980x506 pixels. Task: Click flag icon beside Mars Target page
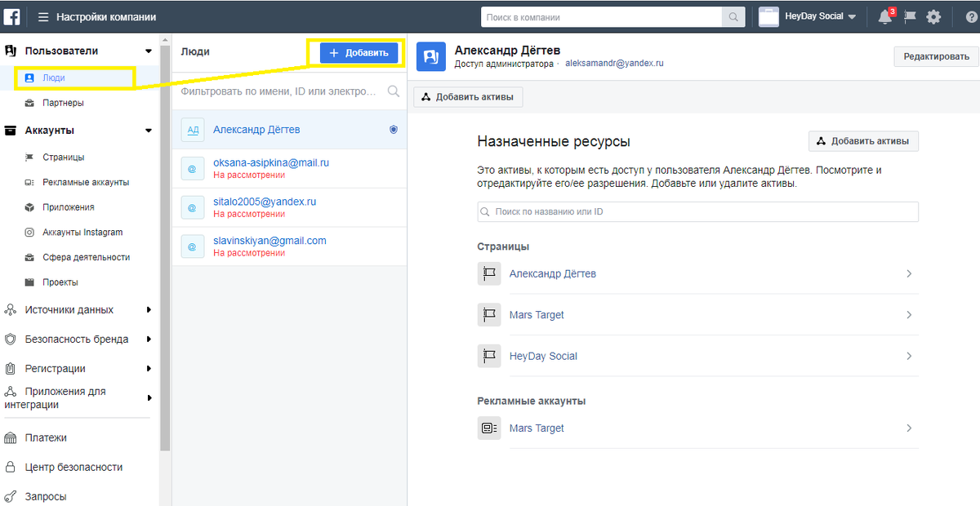[x=489, y=315]
